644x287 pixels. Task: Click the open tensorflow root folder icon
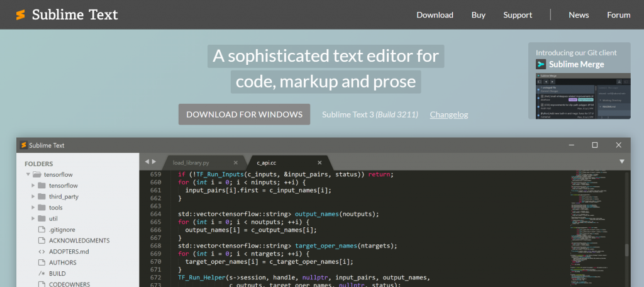click(x=37, y=174)
